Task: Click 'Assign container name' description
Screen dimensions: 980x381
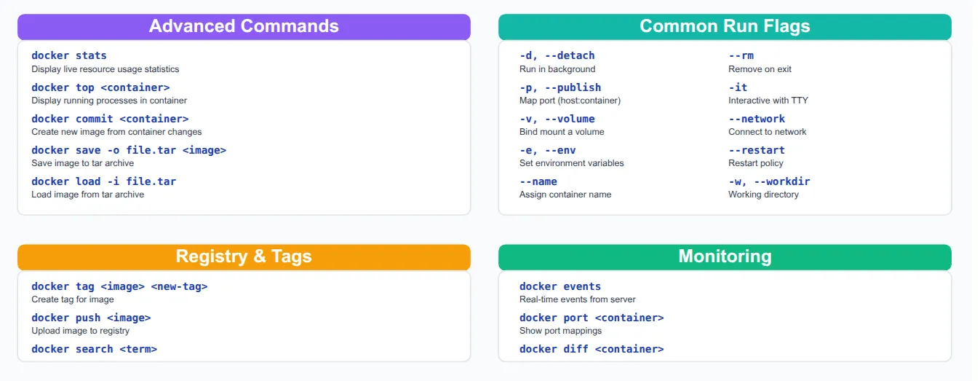Action: (565, 195)
